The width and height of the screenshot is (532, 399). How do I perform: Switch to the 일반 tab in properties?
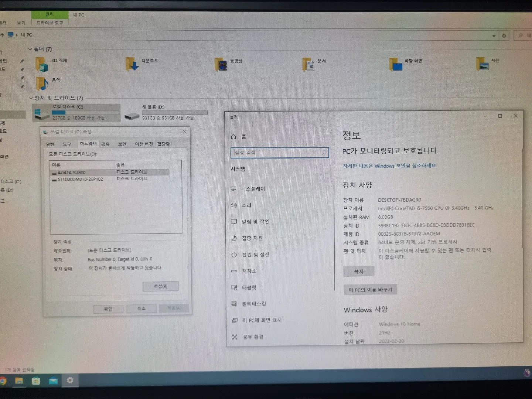click(50, 144)
